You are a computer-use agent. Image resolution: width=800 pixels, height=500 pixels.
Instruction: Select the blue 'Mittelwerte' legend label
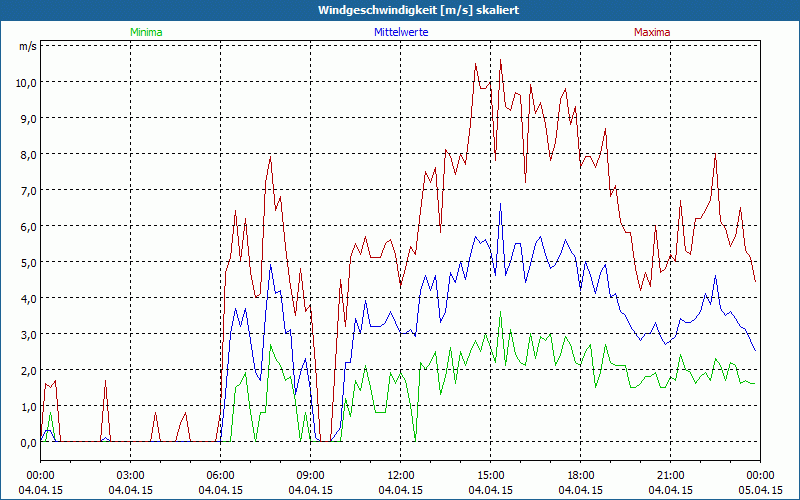click(x=401, y=32)
